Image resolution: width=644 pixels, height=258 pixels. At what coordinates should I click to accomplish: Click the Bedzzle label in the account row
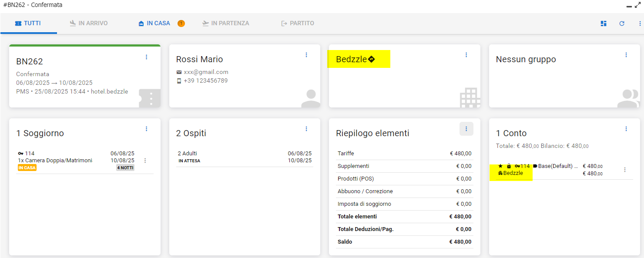513,173
